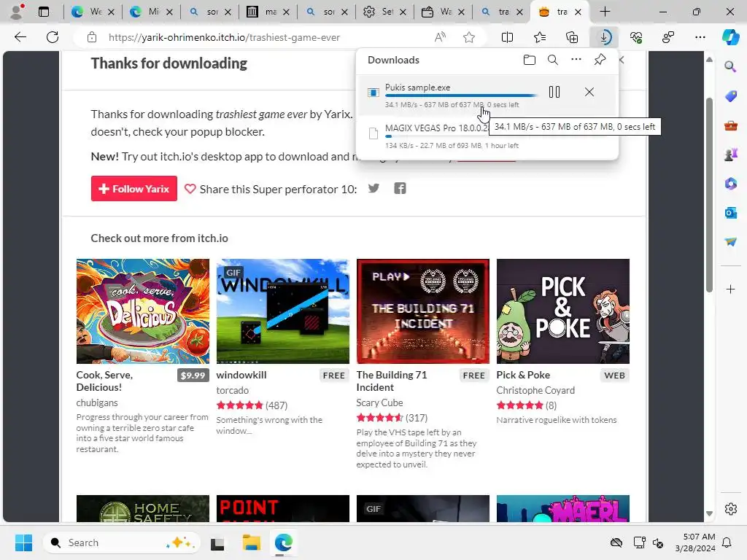The width and height of the screenshot is (747, 560).
Task: Open sidebar Microsoft 365 icon
Action: coord(730,184)
